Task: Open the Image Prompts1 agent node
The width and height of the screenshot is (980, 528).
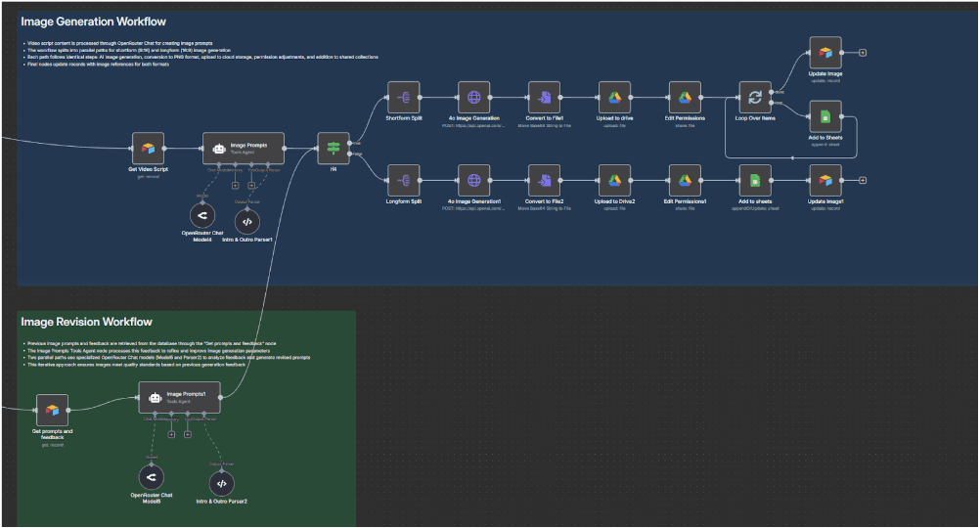Action: click(x=179, y=397)
